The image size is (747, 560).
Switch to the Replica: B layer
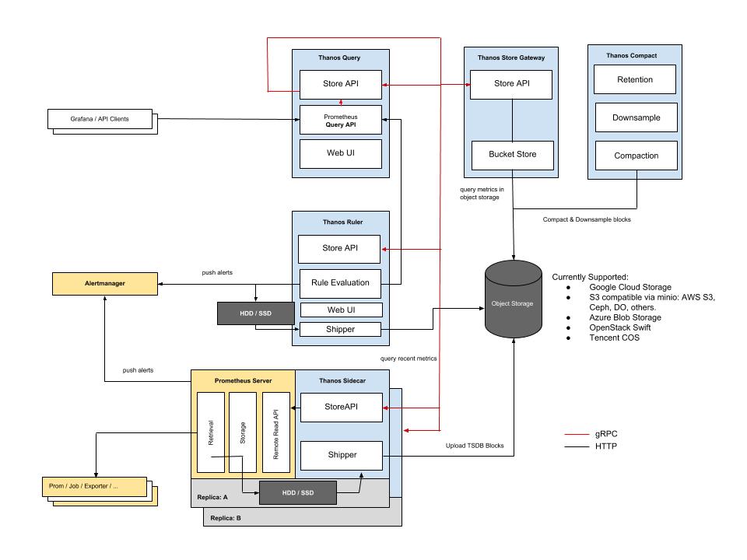pyautogui.click(x=225, y=516)
